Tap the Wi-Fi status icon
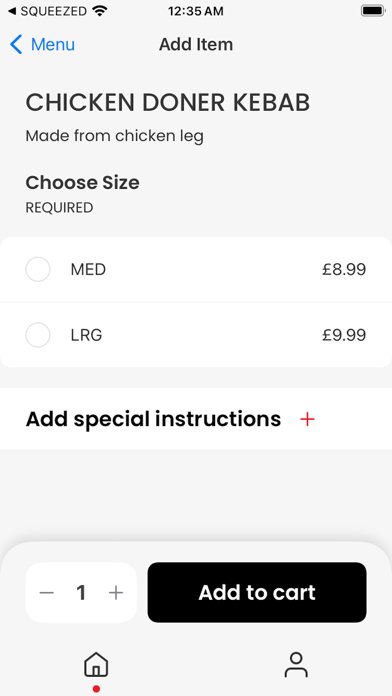Image resolution: width=392 pixels, height=696 pixels. [x=100, y=11]
